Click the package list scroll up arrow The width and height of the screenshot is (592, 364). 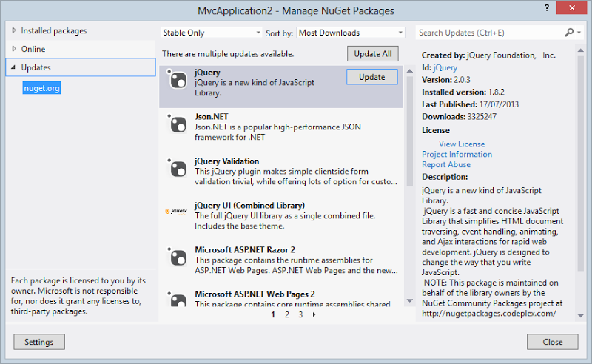410,70
